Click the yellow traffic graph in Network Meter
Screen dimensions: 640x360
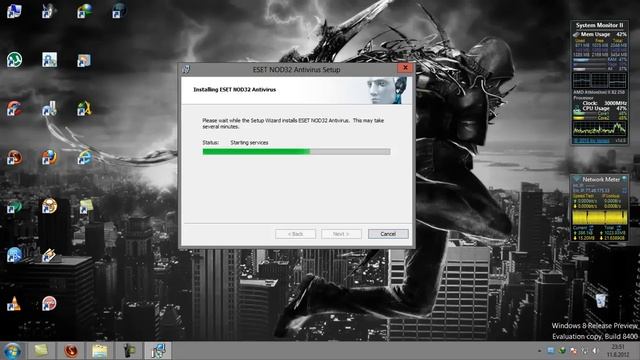599,217
